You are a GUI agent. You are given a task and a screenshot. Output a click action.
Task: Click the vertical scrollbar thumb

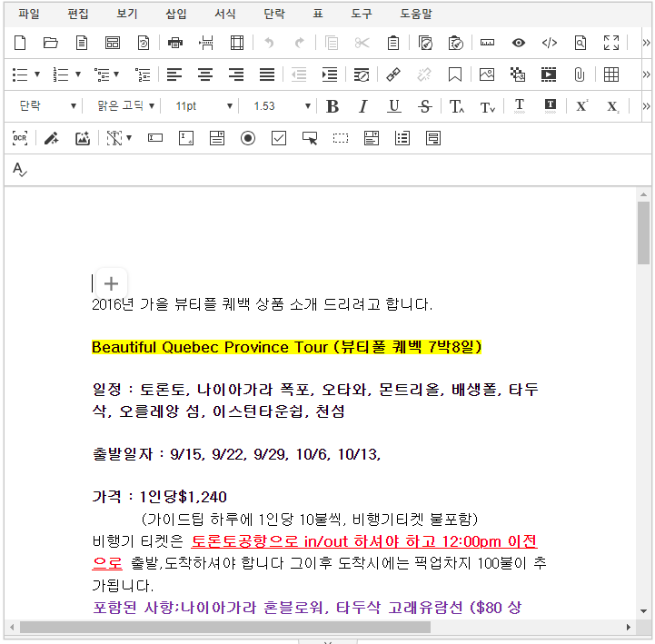click(643, 232)
